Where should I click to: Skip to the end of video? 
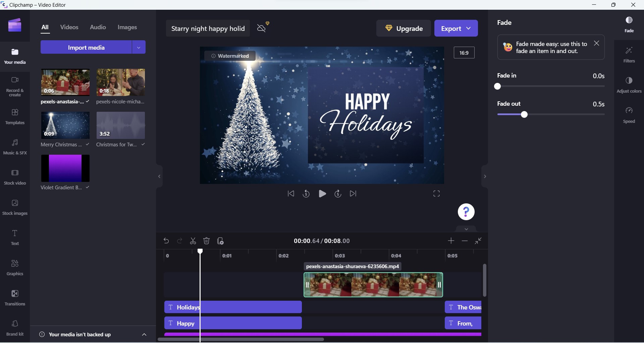(353, 194)
